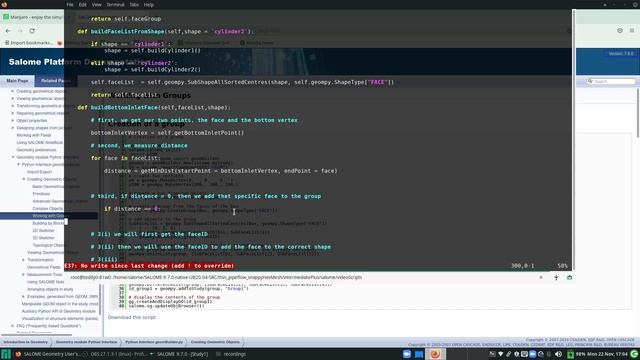
Task: Reload the browser page
Action: (x=32, y=31)
